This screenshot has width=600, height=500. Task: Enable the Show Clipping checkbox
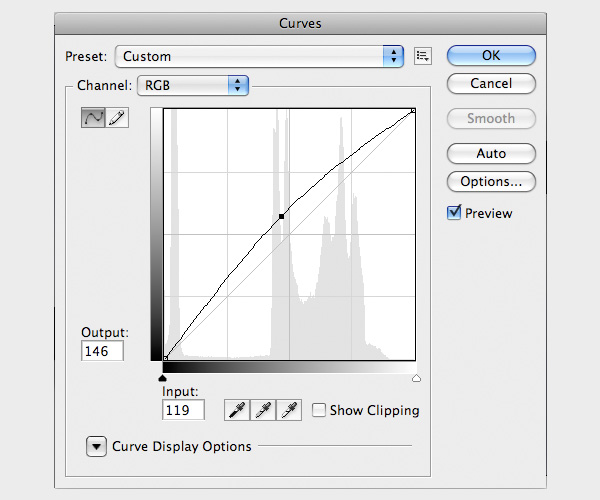click(x=318, y=410)
